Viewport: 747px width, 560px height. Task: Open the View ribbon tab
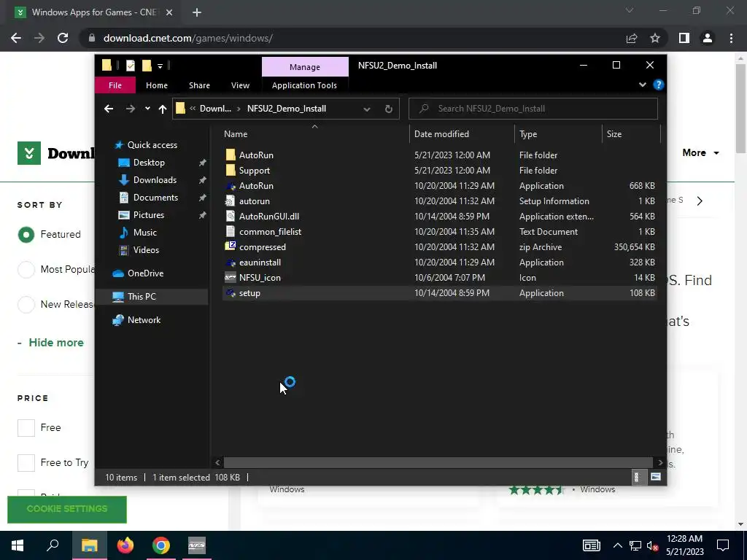pyautogui.click(x=240, y=85)
